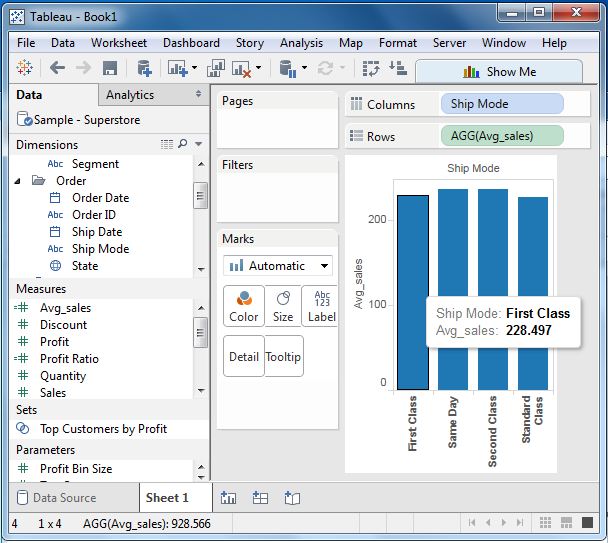This screenshot has width=608, height=543.
Task: Collapse the Order folder in Dimensions
Action: pos(19,181)
